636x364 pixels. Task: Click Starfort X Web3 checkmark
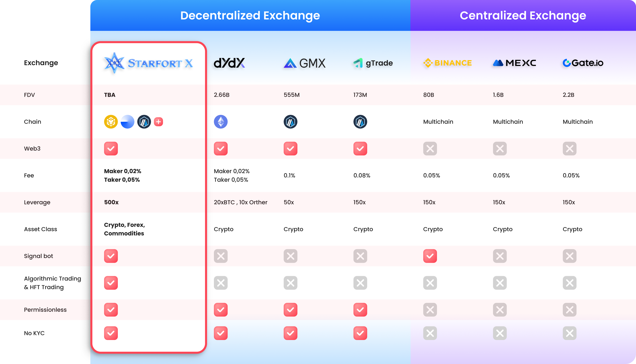coord(111,149)
